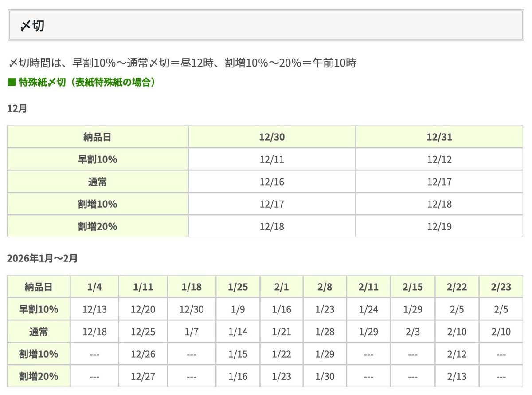The height and width of the screenshot is (395, 532).
Task: Click 2/5 under the 2/23 column
Action: click(501, 309)
